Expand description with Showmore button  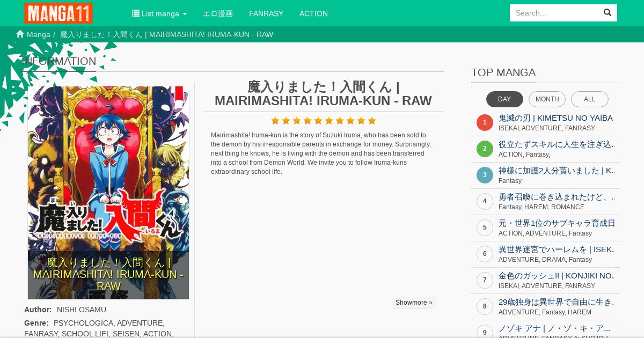coord(414,303)
